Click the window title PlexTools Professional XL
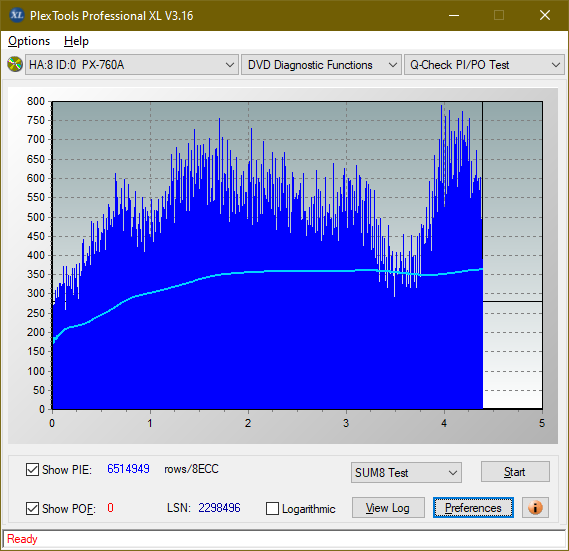Screen dimensions: 569x551 111,16
